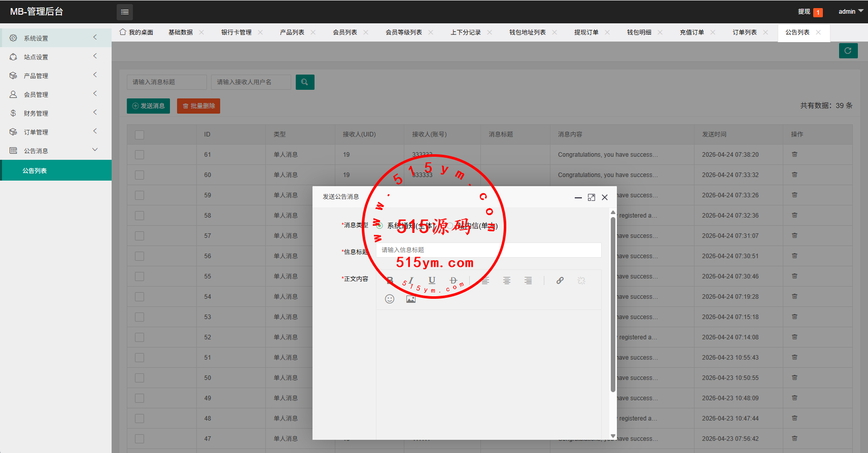868x453 pixels.
Task: Tick the checkbox for row ID 61
Action: (140, 155)
